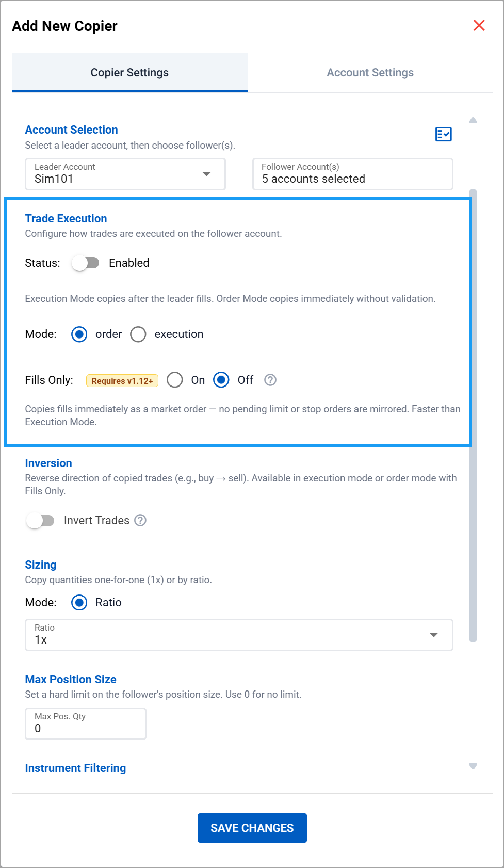Click the scroll down arrow
Image resolution: width=504 pixels, height=868 pixels.
(473, 766)
